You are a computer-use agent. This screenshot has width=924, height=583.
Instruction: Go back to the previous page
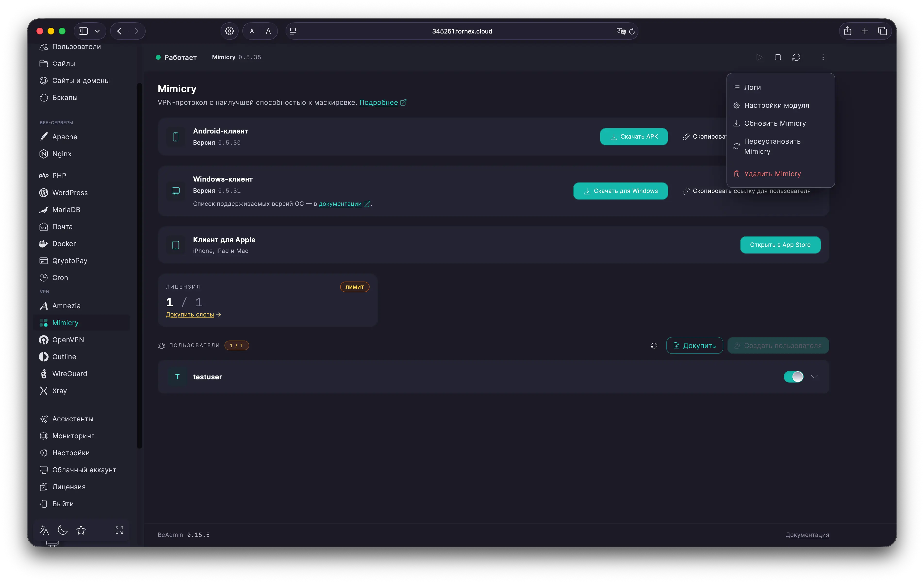pyautogui.click(x=119, y=31)
